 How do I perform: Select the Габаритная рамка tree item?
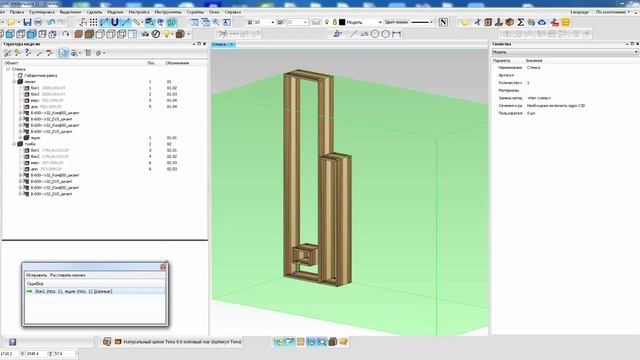(x=40, y=76)
